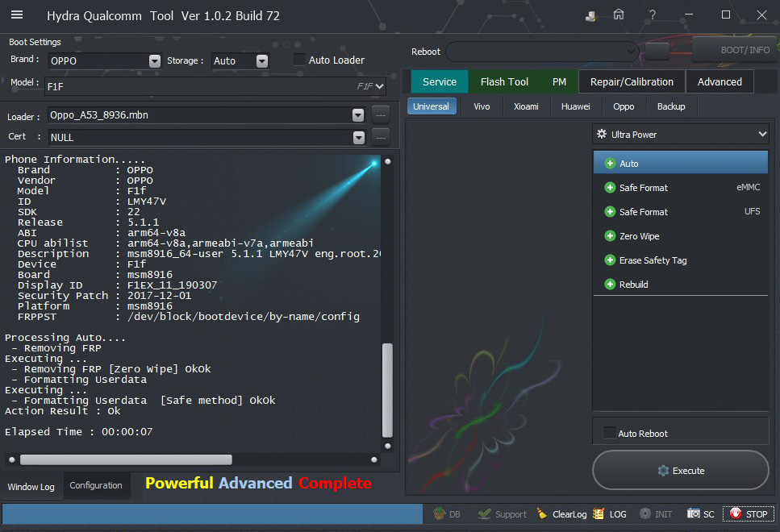Select the Universal sub-tab
This screenshot has width=780, height=532.
point(432,106)
